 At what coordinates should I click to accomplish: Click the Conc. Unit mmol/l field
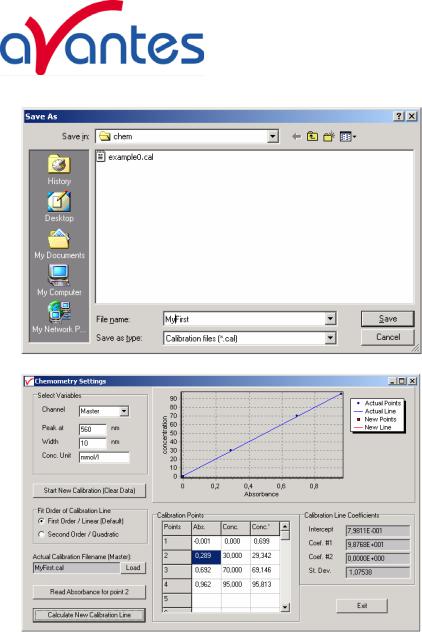104,457
